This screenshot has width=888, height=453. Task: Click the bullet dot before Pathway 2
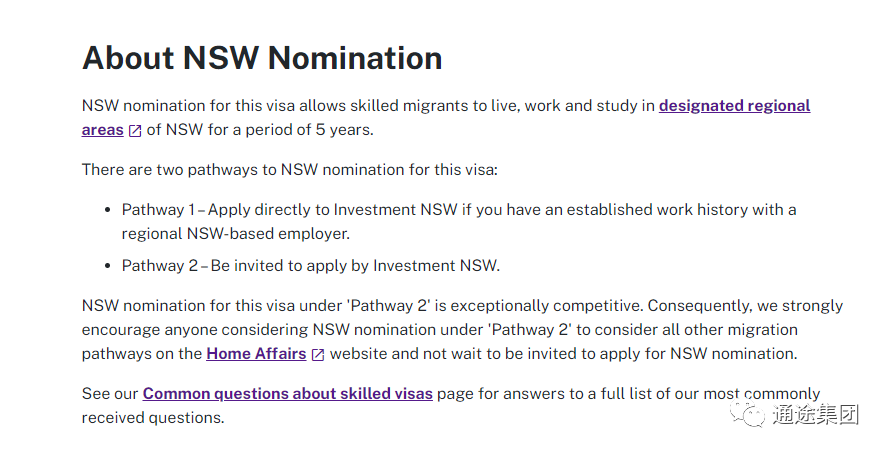[108, 266]
